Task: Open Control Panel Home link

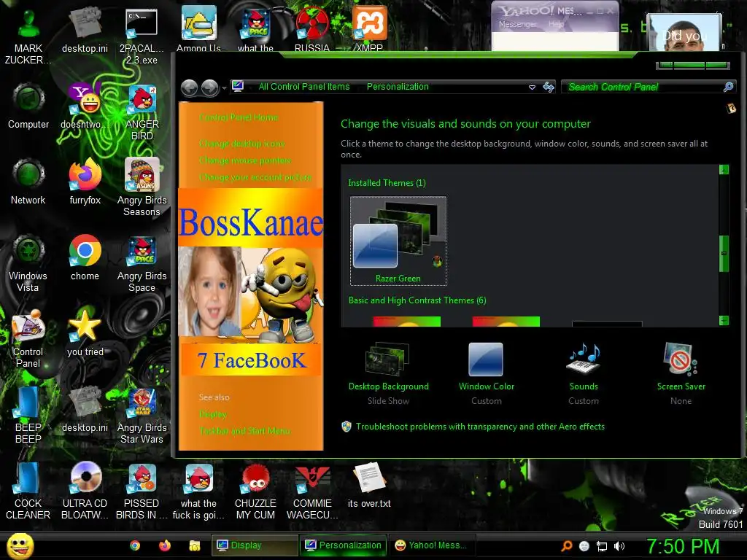Action: [x=239, y=117]
